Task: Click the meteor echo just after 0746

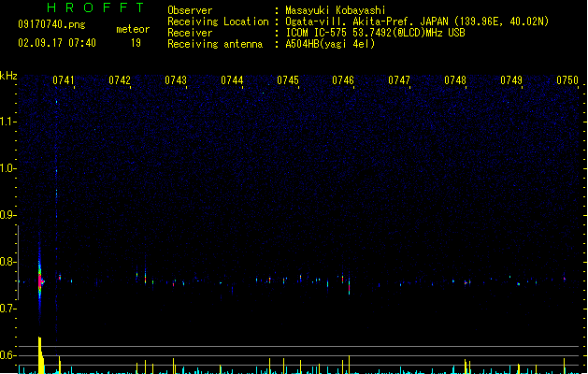Action: pos(349,286)
